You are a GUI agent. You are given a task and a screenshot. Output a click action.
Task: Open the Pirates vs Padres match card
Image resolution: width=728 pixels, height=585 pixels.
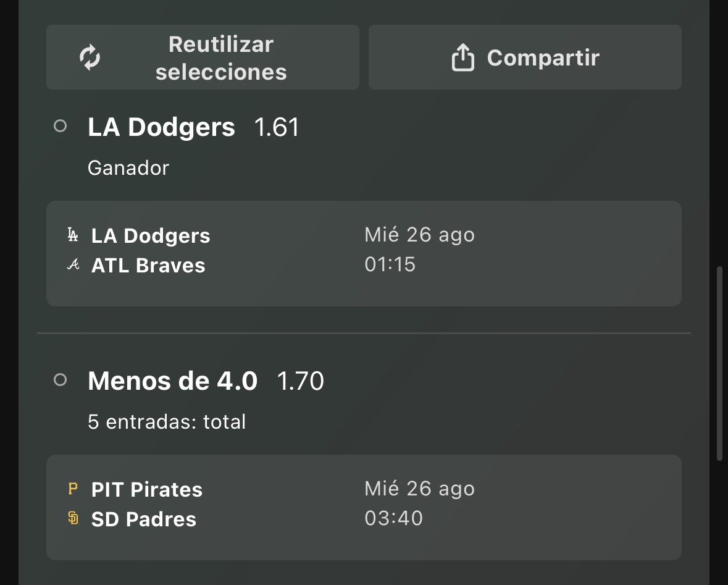(x=364, y=507)
